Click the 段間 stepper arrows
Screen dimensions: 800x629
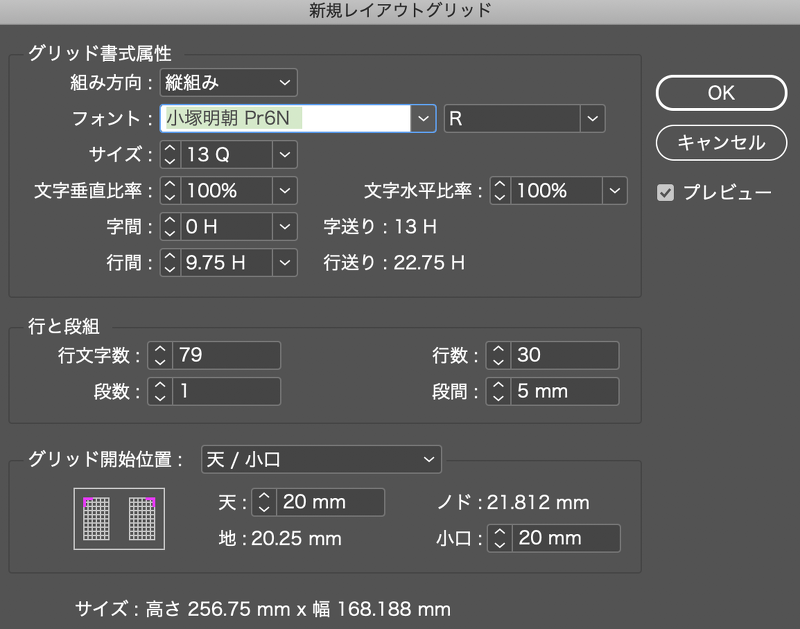tap(498, 391)
